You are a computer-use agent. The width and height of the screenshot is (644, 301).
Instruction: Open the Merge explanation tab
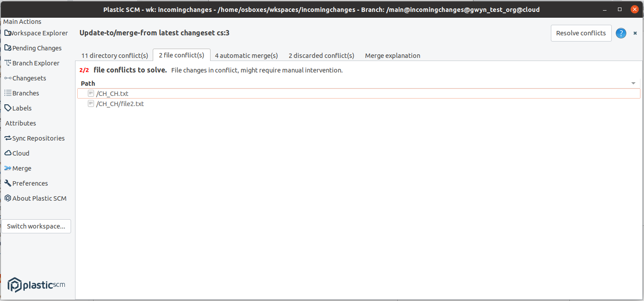pyautogui.click(x=392, y=55)
